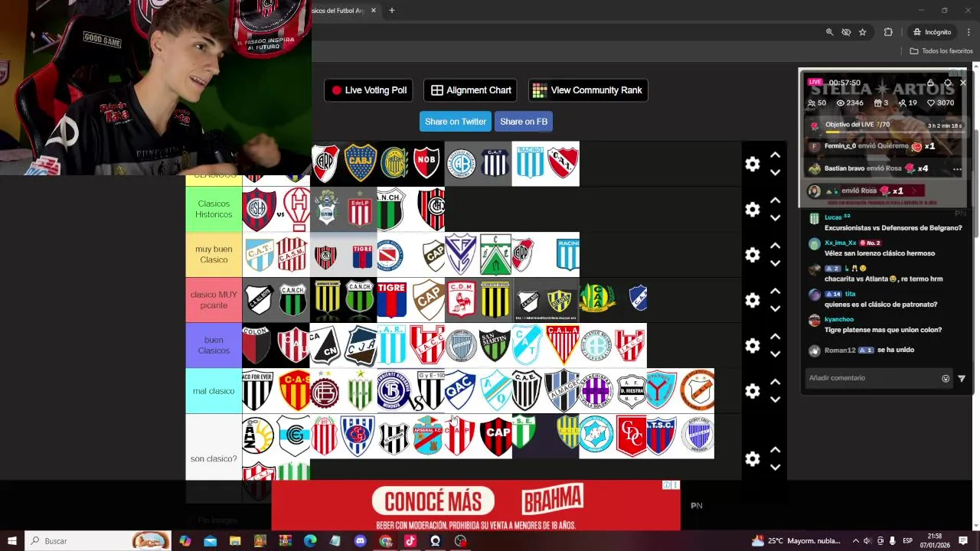Close the Clasicos del Futbol tab
Image resolution: width=980 pixels, height=551 pixels.
pos(374,11)
